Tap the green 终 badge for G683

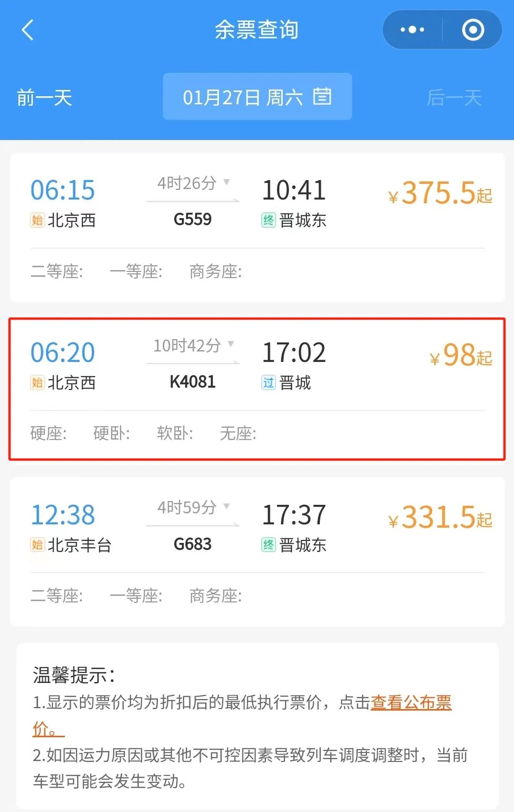click(x=268, y=544)
